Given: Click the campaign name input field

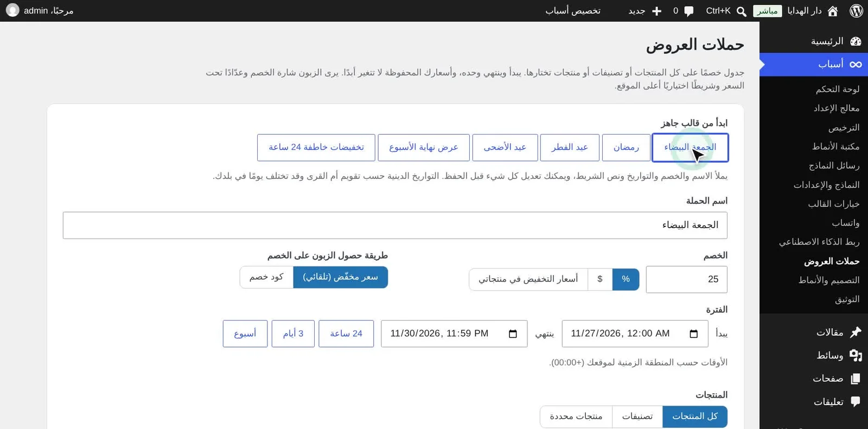Looking at the screenshot, I should point(395,225).
